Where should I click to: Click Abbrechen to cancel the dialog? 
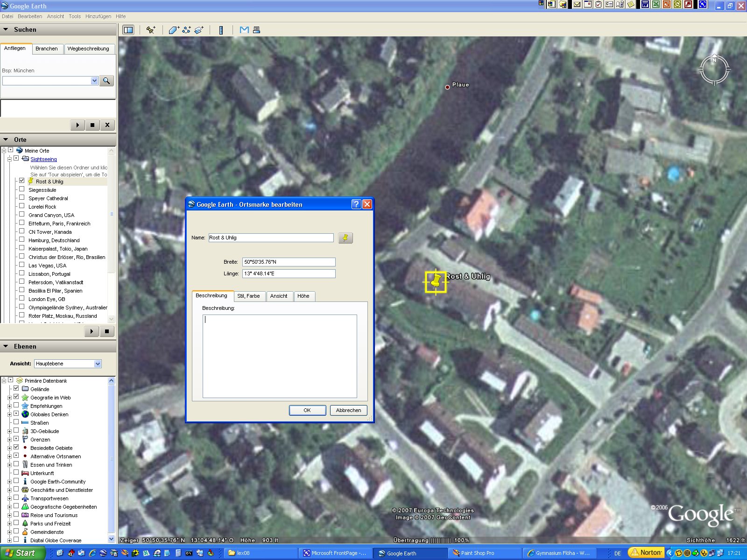pos(349,410)
